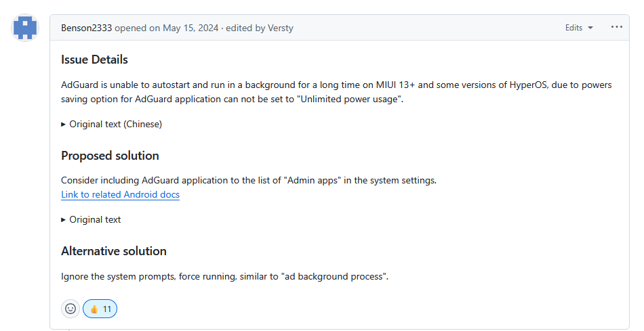This screenshot has width=644, height=331.
Task: Select the sentence beginning 'Ignore the system prompts'
Action: 224,276
